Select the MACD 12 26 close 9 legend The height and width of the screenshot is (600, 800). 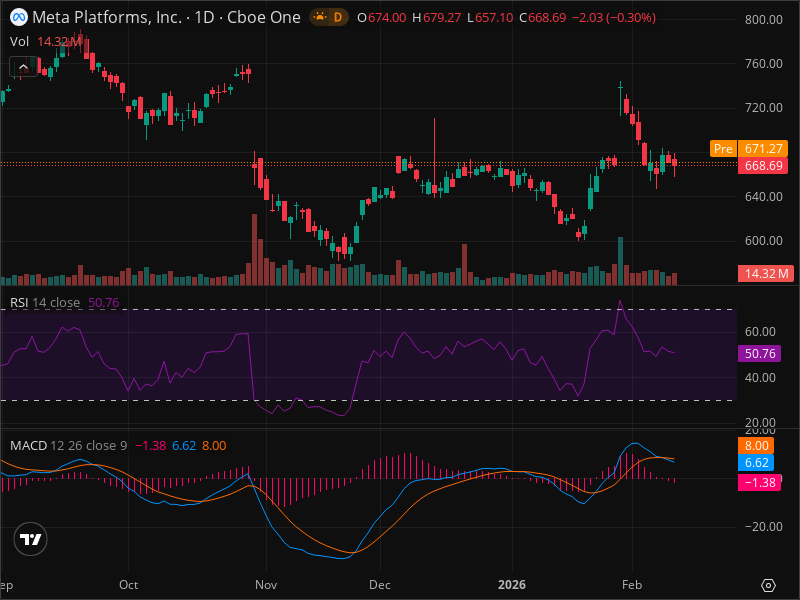(68, 445)
